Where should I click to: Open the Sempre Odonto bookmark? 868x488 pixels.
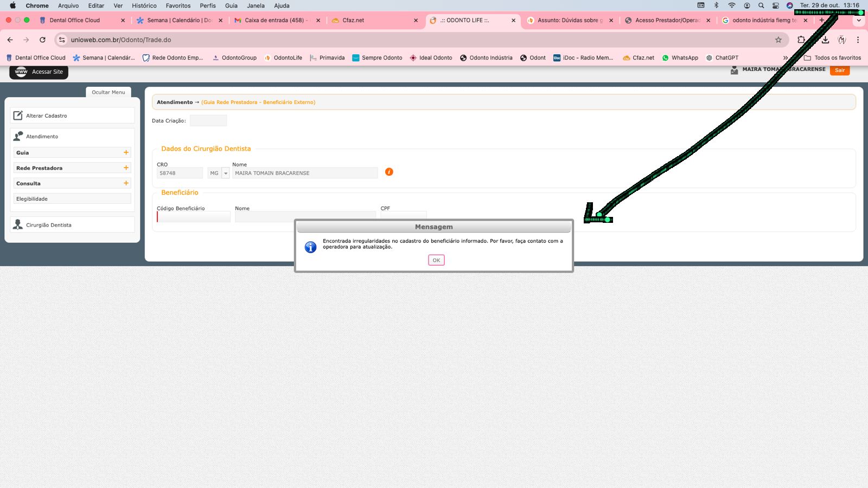coord(377,57)
